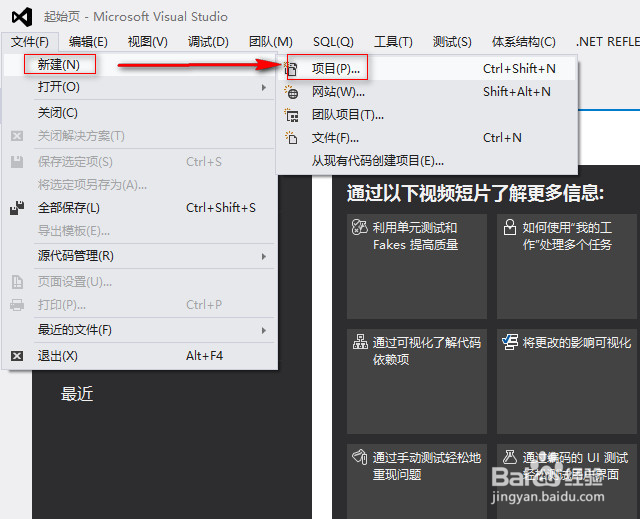The width and height of the screenshot is (640, 519).
Task: Click the manual testing icon for 通过手动测试
Action: [x=360, y=457]
